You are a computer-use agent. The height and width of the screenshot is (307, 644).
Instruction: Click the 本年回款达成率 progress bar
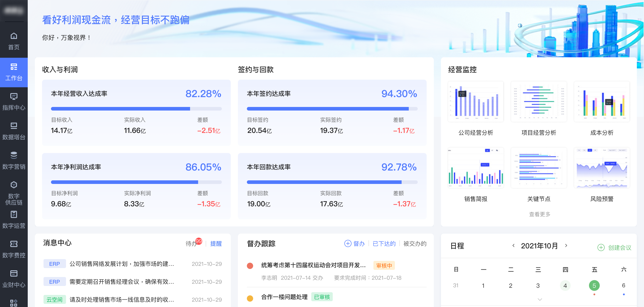(x=332, y=182)
